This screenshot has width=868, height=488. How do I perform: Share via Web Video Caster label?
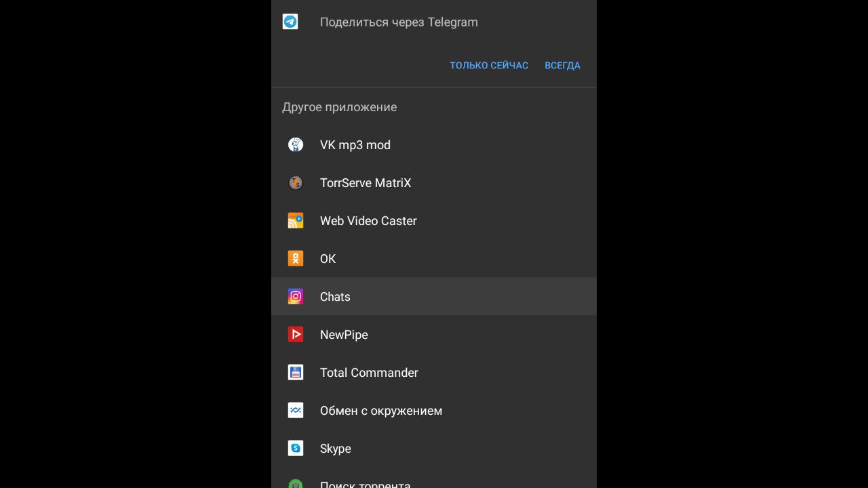click(368, 220)
